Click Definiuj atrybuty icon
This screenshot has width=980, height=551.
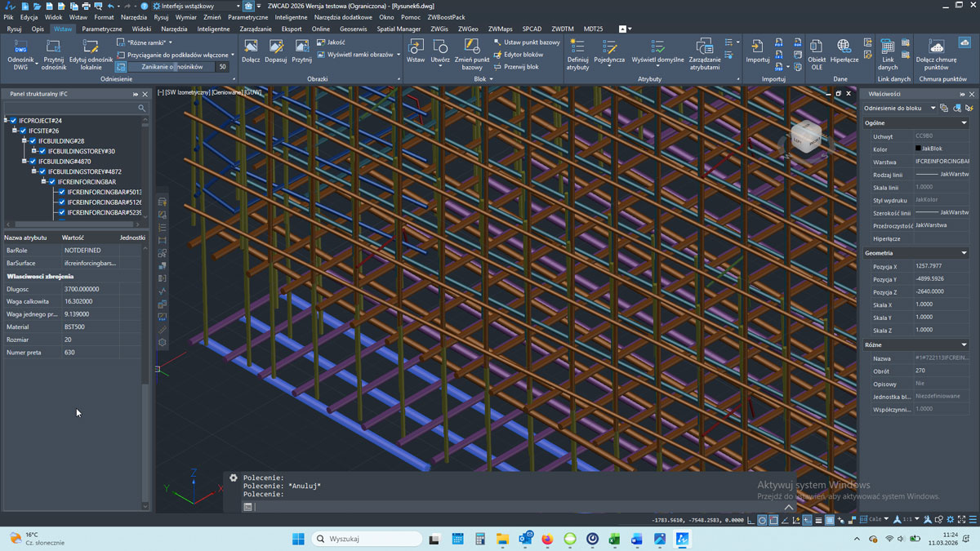click(577, 47)
